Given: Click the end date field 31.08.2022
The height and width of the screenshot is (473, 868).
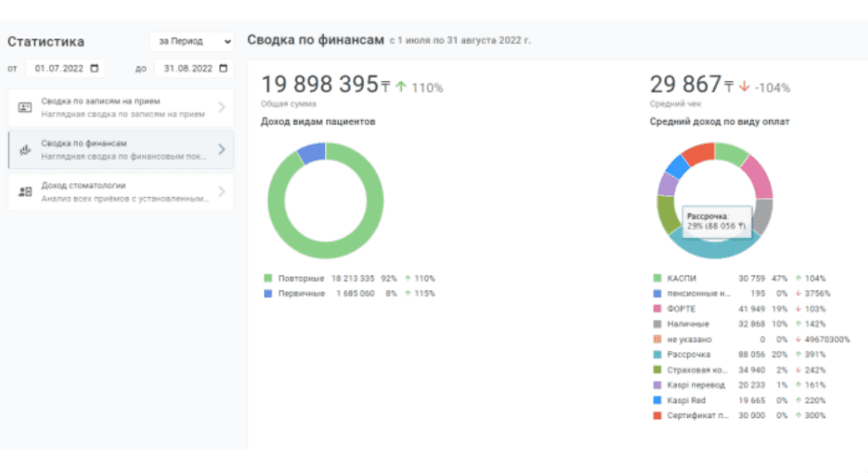Looking at the screenshot, I should tap(188, 68).
